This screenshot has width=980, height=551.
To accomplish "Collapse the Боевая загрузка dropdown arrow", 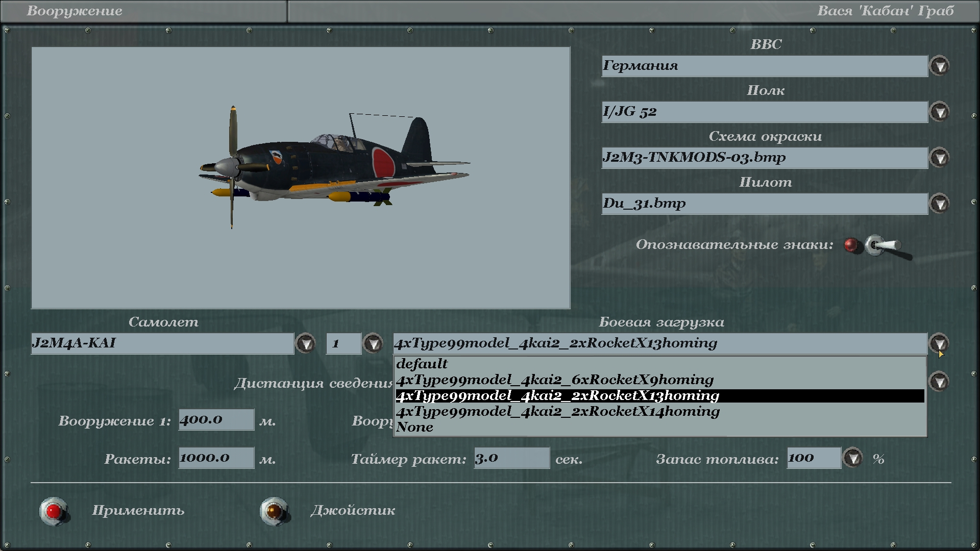I will tap(939, 343).
